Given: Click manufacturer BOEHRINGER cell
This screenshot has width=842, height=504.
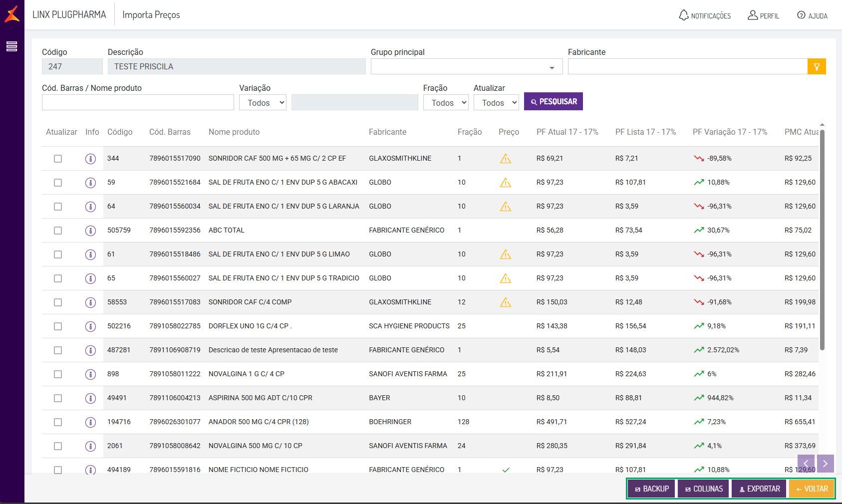Looking at the screenshot, I should pos(390,422).
